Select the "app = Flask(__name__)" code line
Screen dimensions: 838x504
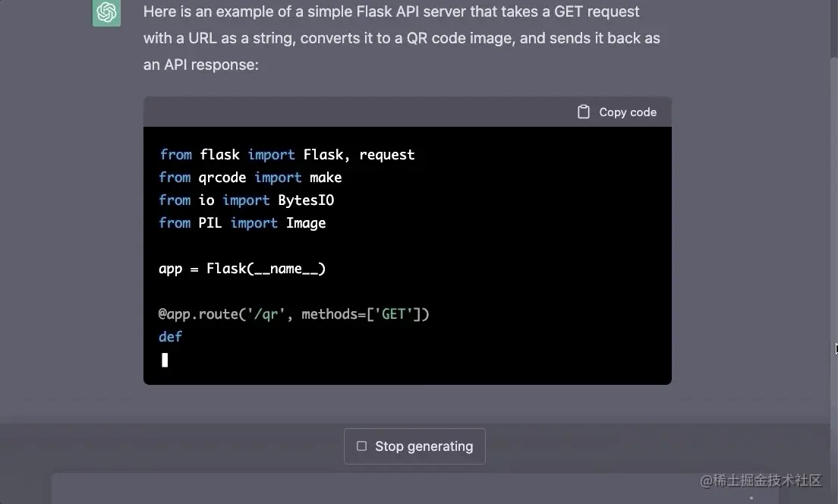pos(242,269)
